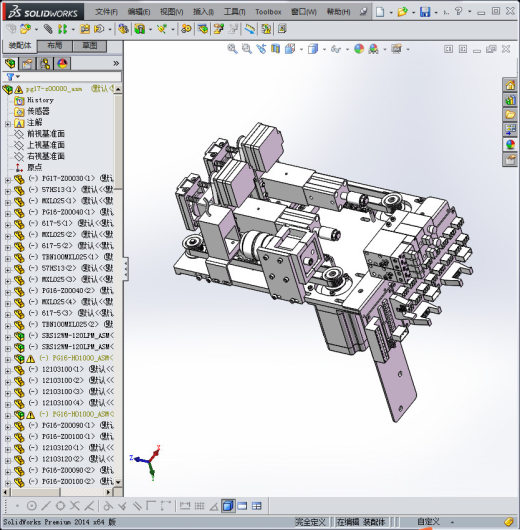
Task: Open the PropertyManager tab icon
Action: coord(27,64)
